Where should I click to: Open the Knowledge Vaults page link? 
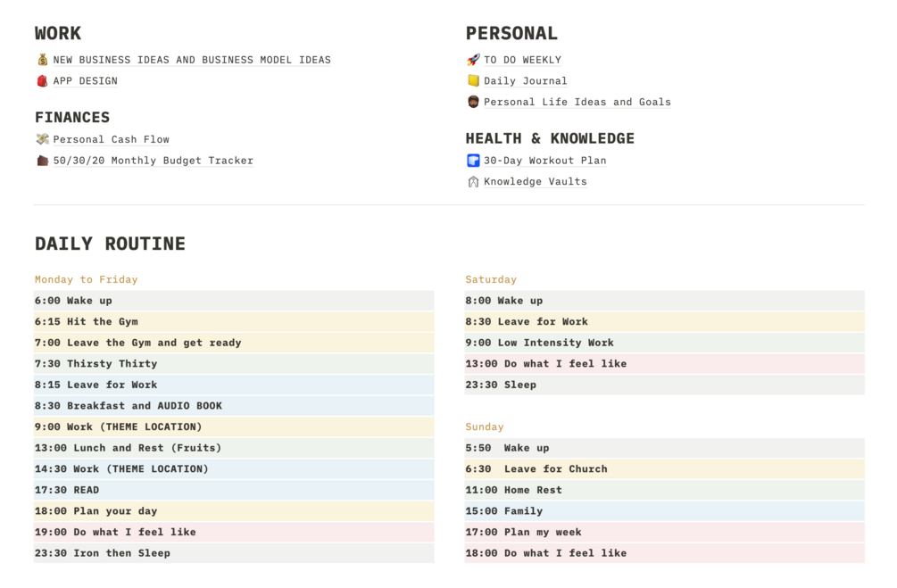(536, 182)
